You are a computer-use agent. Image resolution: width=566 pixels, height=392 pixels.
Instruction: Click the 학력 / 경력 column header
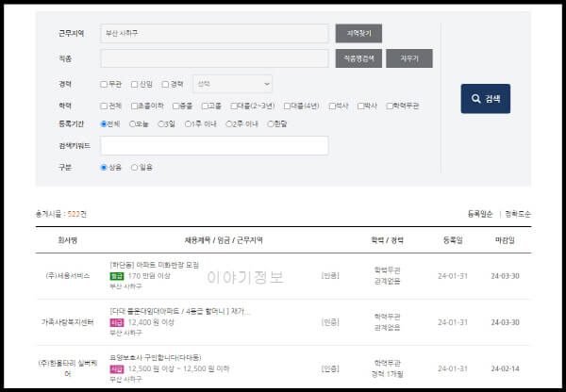coord(387,240)
